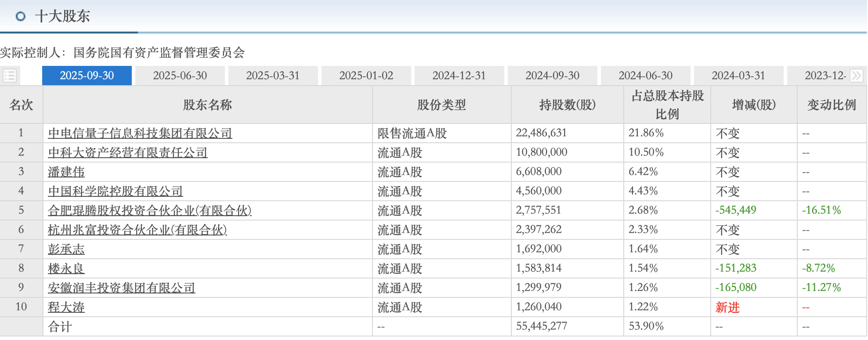Switch to the 2024-03-31 tab
This screenshot has width=868, height=340.
(738, 76)
